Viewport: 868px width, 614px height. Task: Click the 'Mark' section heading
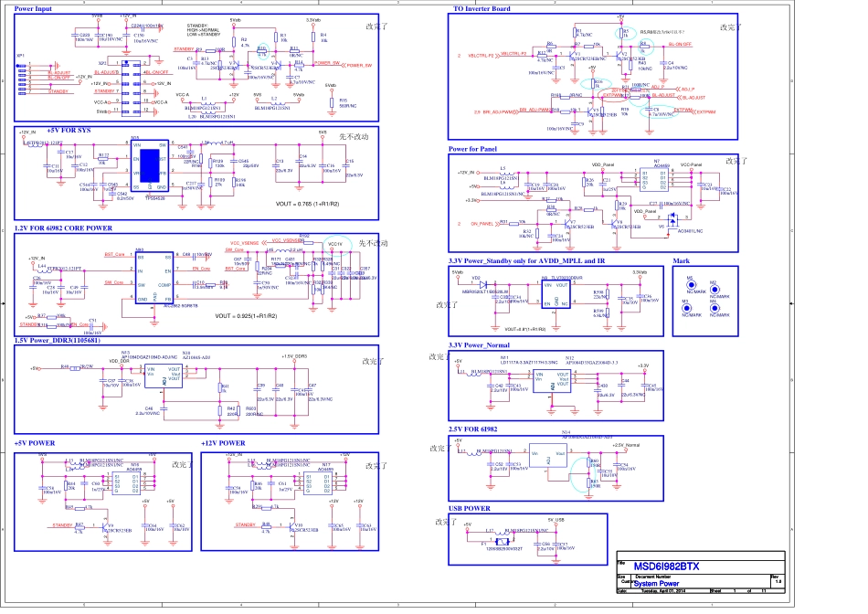(x=680, y=260)
